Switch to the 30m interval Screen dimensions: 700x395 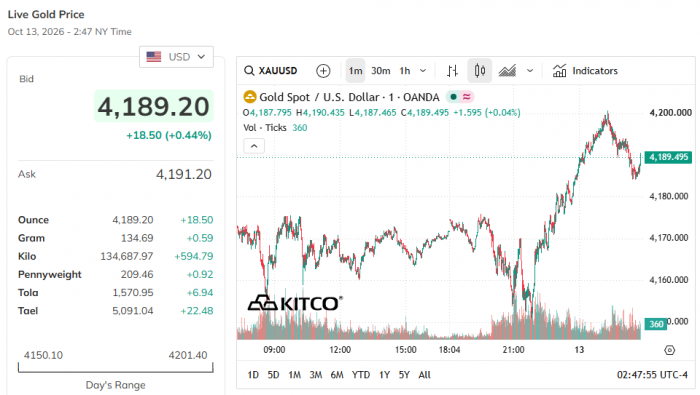tap(380, 71)
